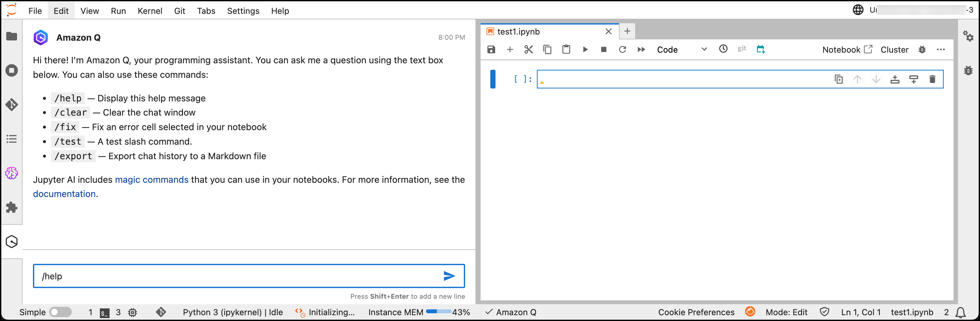Open the Kernel menu

pyautogui.click(x=150, y=11)
